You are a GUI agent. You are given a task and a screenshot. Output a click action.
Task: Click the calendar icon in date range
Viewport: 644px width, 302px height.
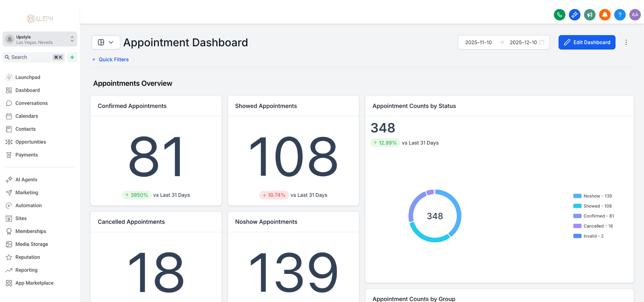[x=542, y=42]
